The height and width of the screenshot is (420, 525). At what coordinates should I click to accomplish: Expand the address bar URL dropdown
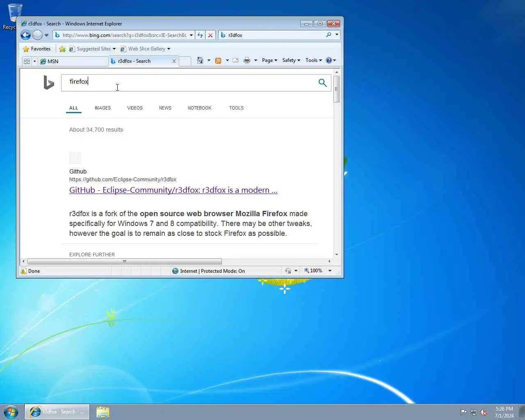point(191,35)
